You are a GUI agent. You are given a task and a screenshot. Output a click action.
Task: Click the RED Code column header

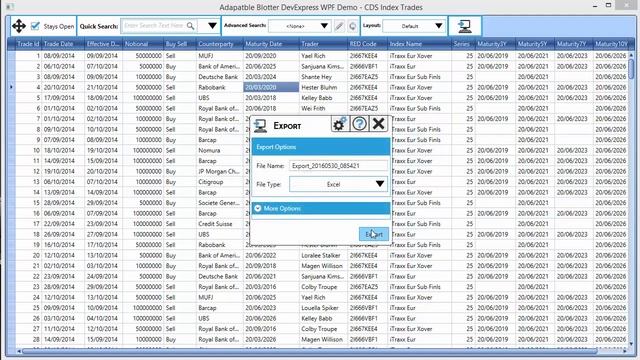(367, 44)
